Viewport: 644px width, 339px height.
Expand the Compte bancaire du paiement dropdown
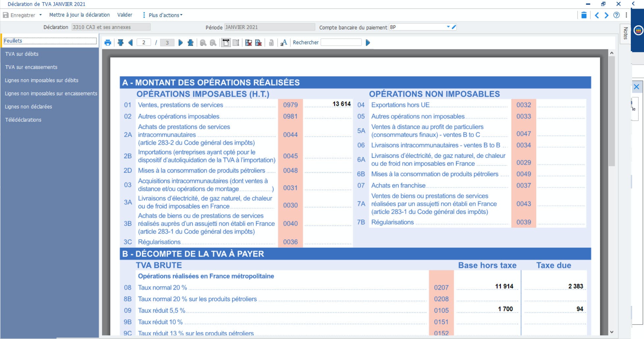448,27
